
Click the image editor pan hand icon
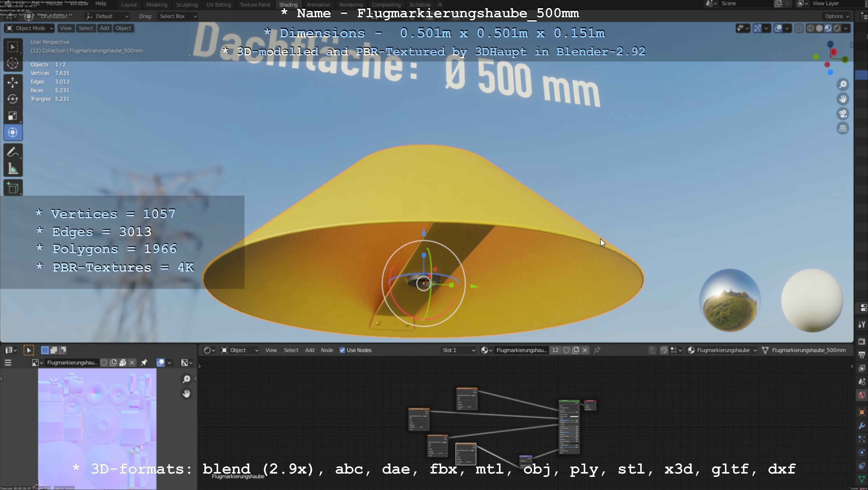(186, 394)
